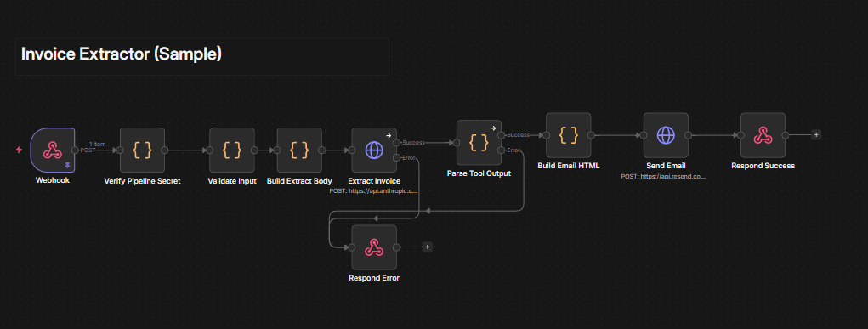
Task: Select the Extract Invoice HTTP node
Action: click(374, 150)
